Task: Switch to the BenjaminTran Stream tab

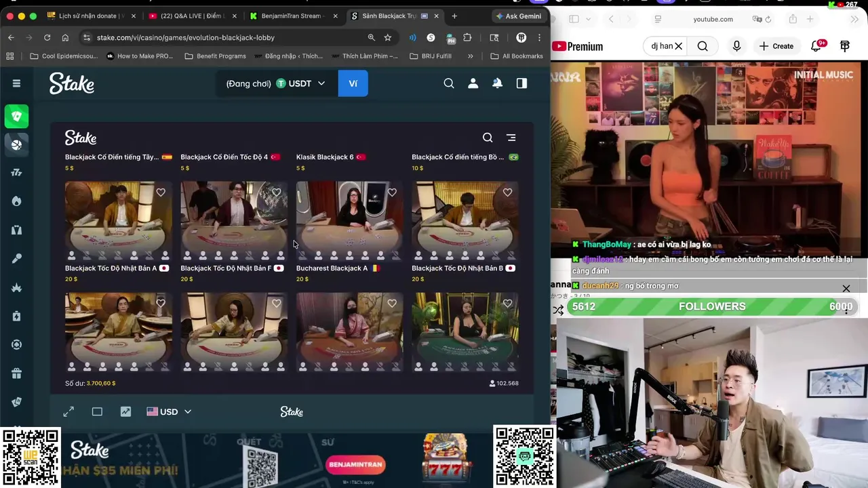Action: 293,16
